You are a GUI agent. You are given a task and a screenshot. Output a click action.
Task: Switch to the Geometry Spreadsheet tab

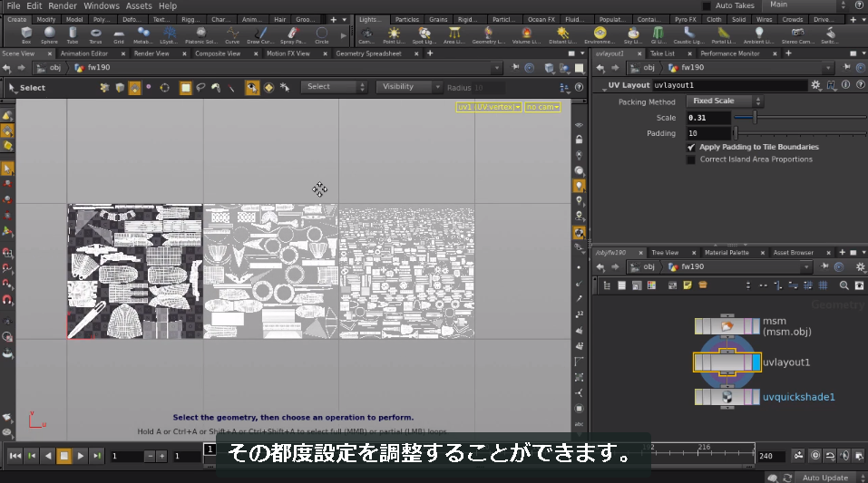point(368,53)
